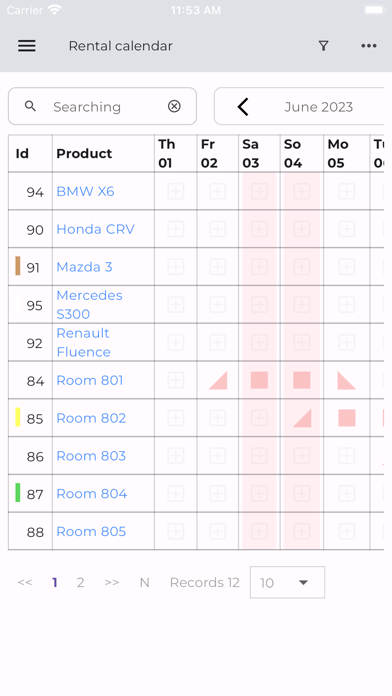The width and height of the screenshot is (392, 696).
Task: Select the green color marker on Room 804
Action: point(18,493)
